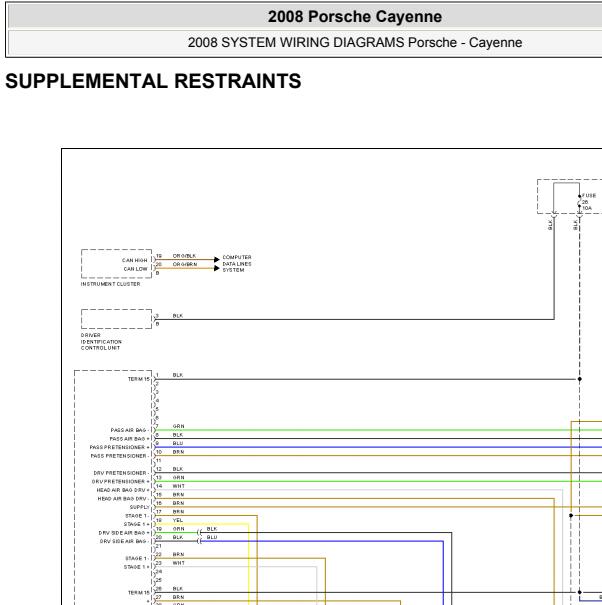Click the 'HEAD AIR BAG DRV +' label
602x605 pixels.
123,490
